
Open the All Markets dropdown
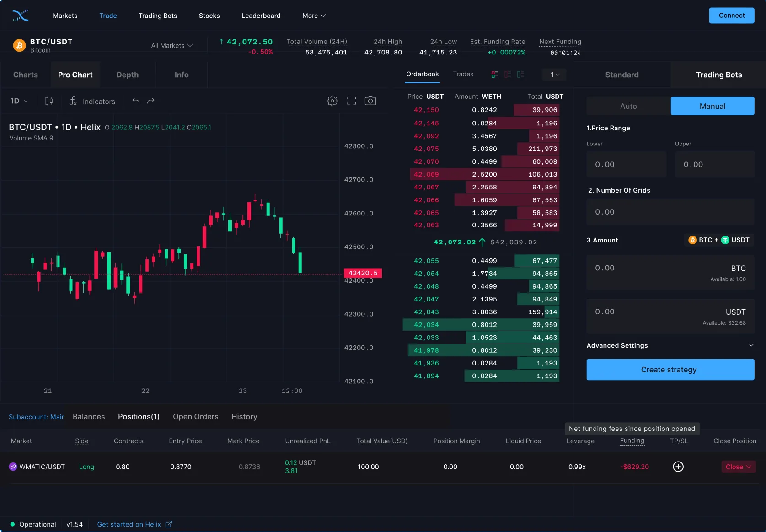coord(172,46)
